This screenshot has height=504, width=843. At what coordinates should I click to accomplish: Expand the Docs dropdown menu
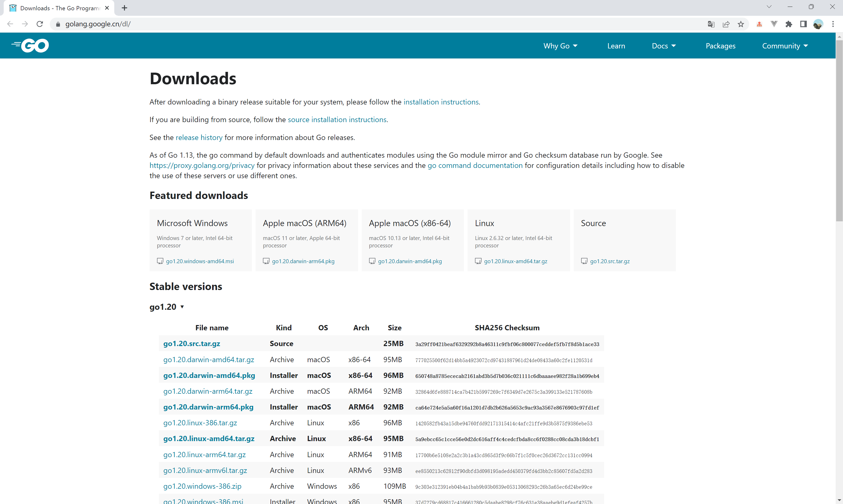click(x=664, y=46)
